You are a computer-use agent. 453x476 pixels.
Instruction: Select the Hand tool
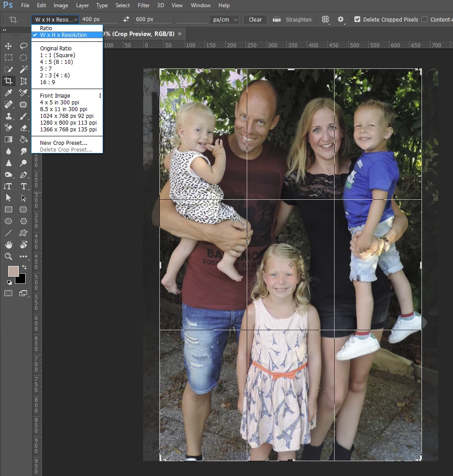click(9, 245)
